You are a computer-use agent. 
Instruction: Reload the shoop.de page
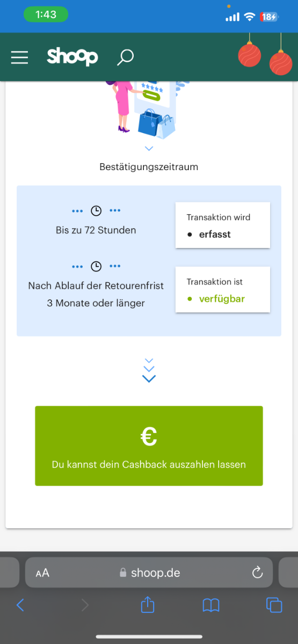click(257, 572)
